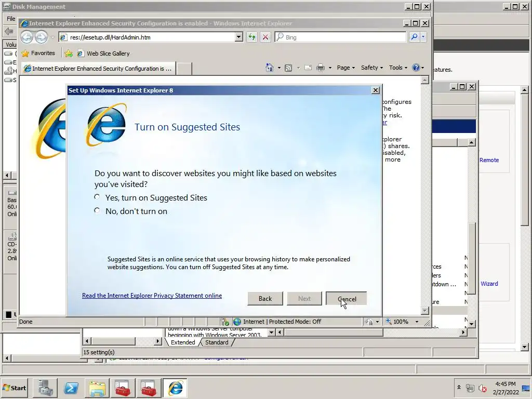Screen dimensions: 532x399
Task: Click the Remote link in background window
Action: [489, 160]
